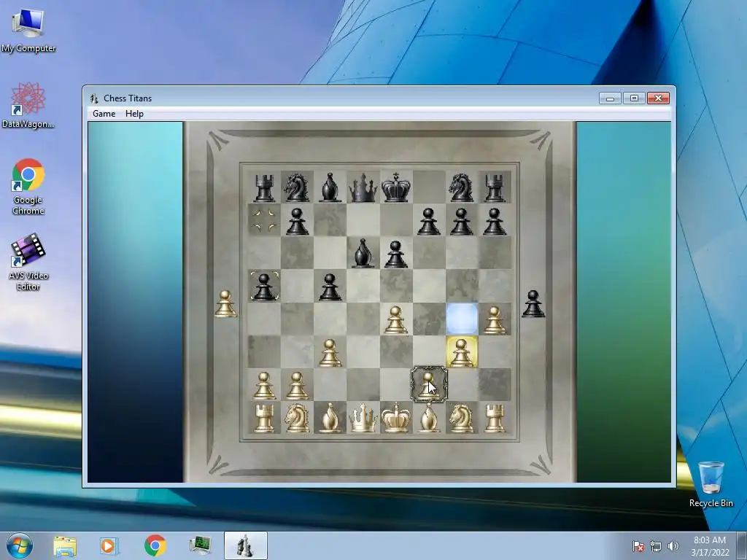Image resolution: width=747 pixels, height=560 pixels.
Task: Select the black knight on b8
Action: point(297,187)
